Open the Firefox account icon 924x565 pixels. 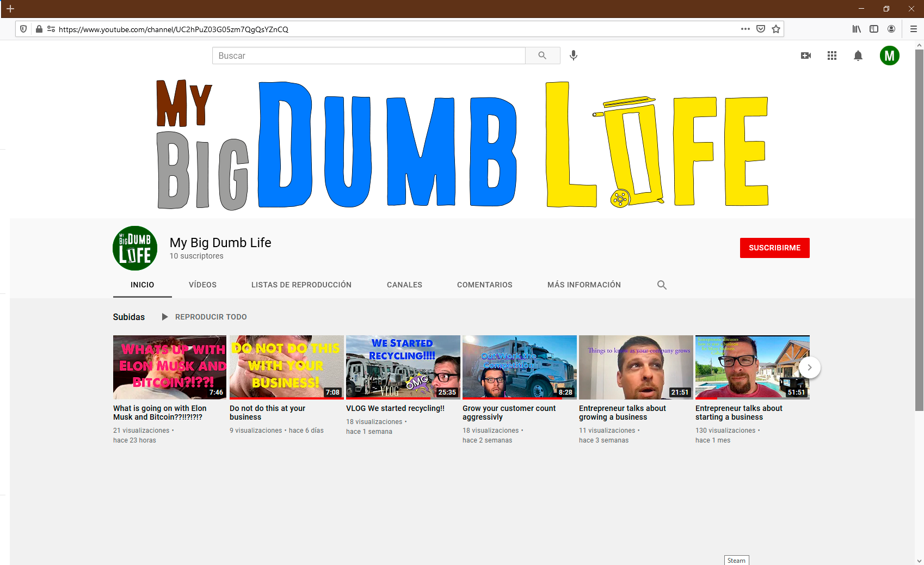coord(891,29)
